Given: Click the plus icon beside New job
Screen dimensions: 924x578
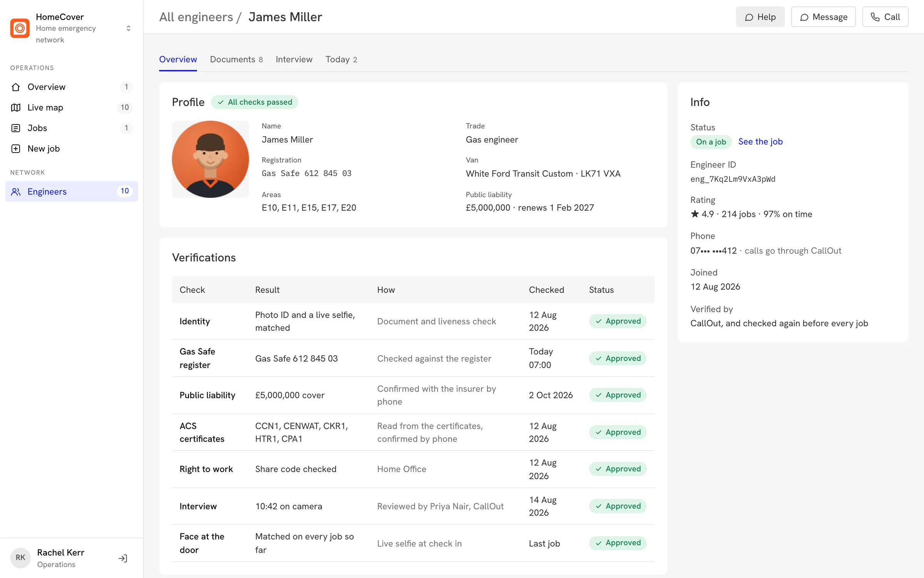Looking at the screenshot, I should pos(16,149).
